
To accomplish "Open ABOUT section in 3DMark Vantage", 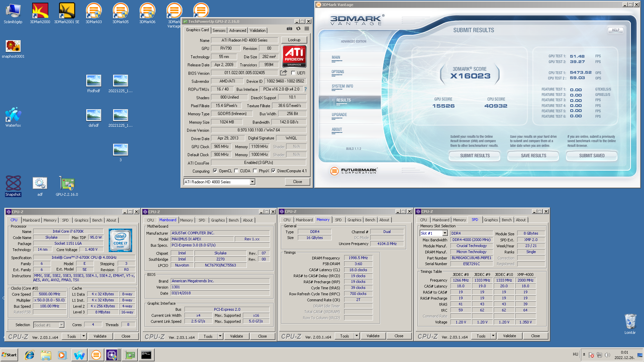I will pos(337,129).
